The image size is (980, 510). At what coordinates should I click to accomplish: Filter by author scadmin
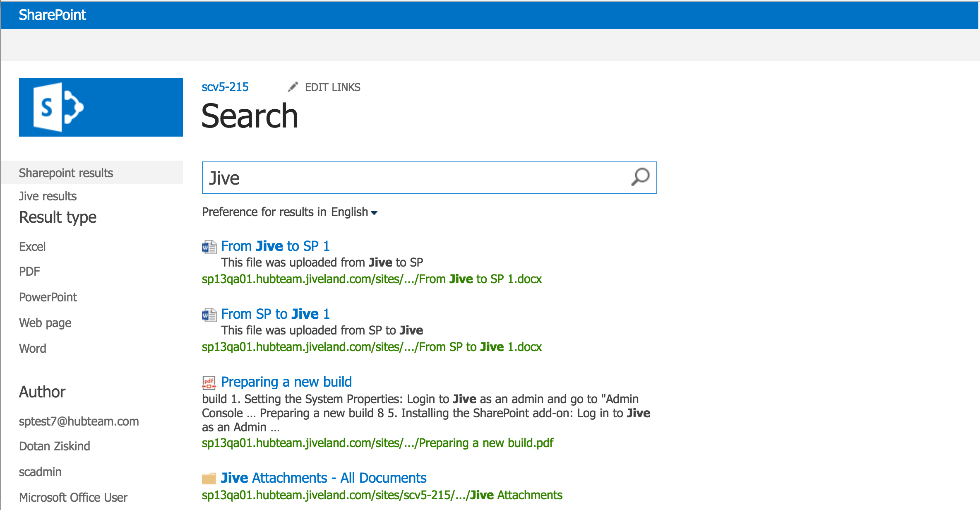pos(40,472)
